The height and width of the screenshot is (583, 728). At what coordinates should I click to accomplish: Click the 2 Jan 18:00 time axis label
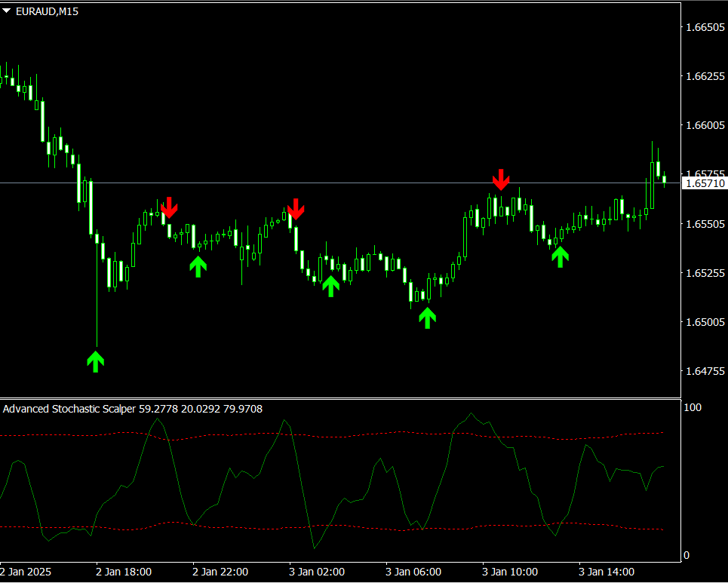[x=124, y=572]
